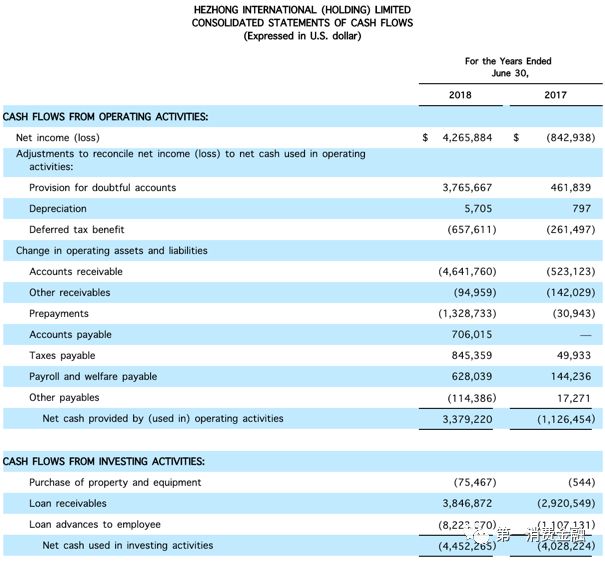Screen dimensions: 605x562
Task: Select the title HEZHONG INTERNATIONAL (HOLDING) LIMITED
Action: pos(302,10)
